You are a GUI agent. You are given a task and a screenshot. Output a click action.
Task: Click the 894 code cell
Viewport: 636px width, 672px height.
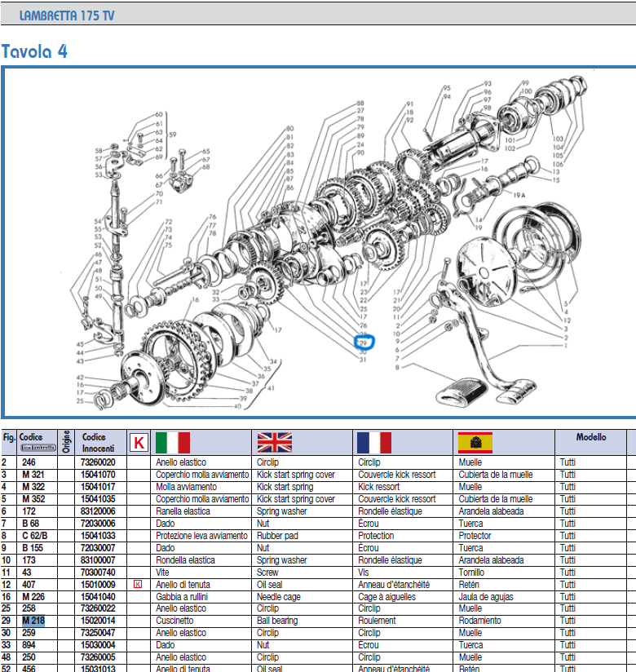pos(29,645)
